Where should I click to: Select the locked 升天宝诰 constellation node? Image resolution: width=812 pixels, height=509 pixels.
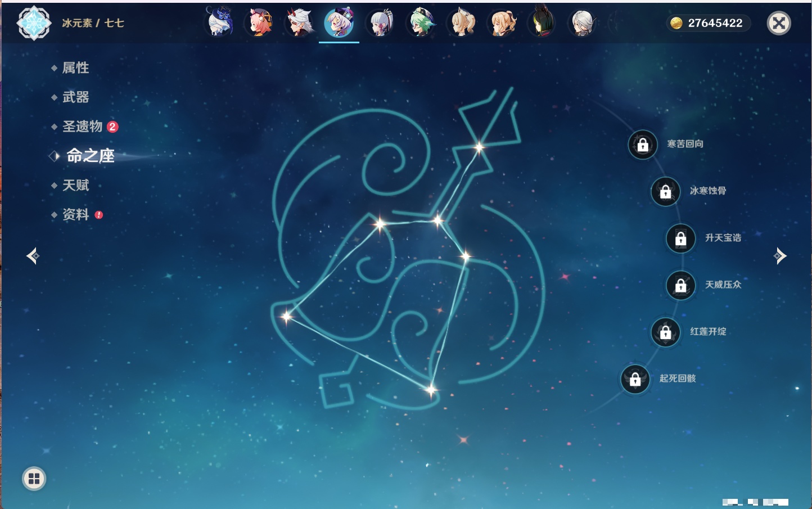tap(681, 238)
